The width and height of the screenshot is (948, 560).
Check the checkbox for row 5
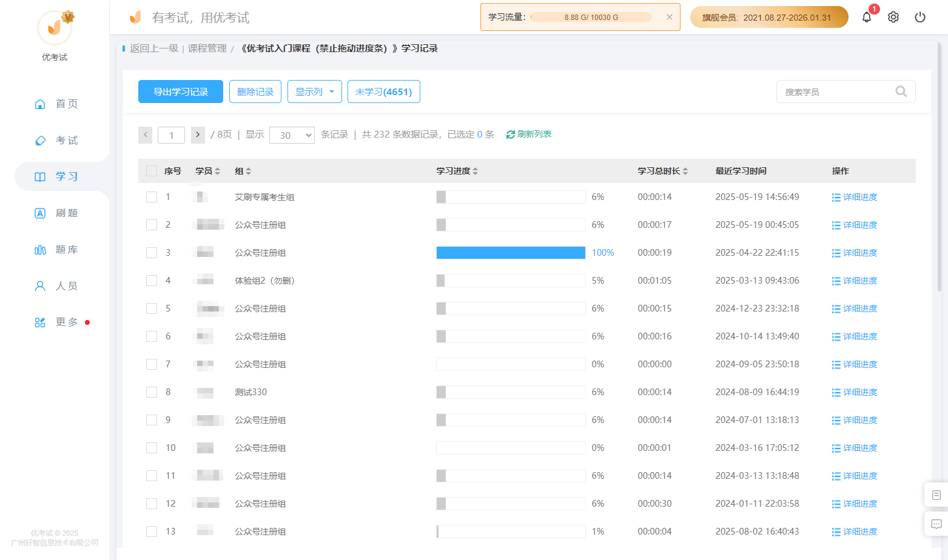click(x=152, y=308)
